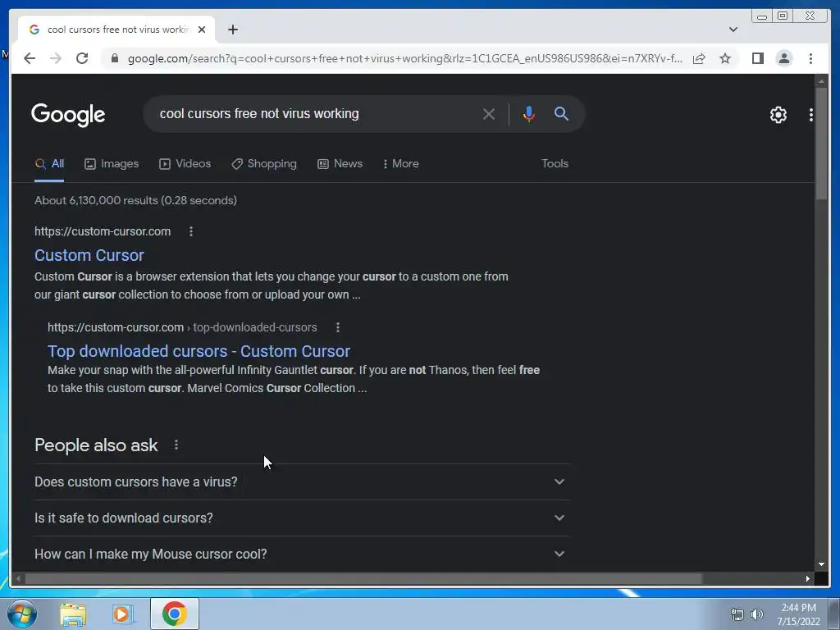Open search Tools options
The image size is (840, 630).
pyautogui.click(x=555, y=164)
